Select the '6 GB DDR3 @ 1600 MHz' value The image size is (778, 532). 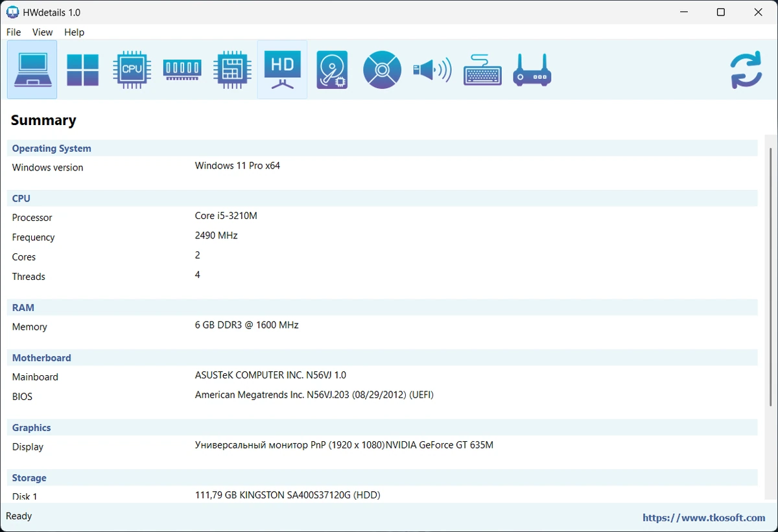[x=247, y=325]
